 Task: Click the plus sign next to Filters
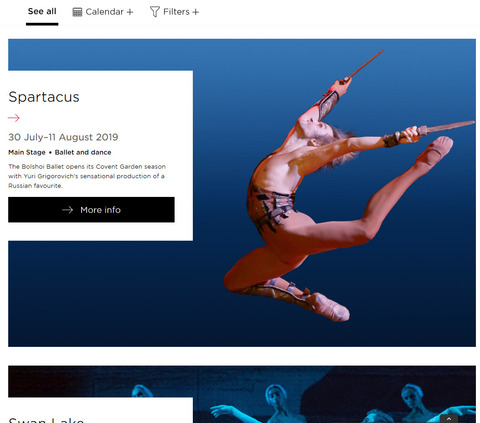coord(196,12)
